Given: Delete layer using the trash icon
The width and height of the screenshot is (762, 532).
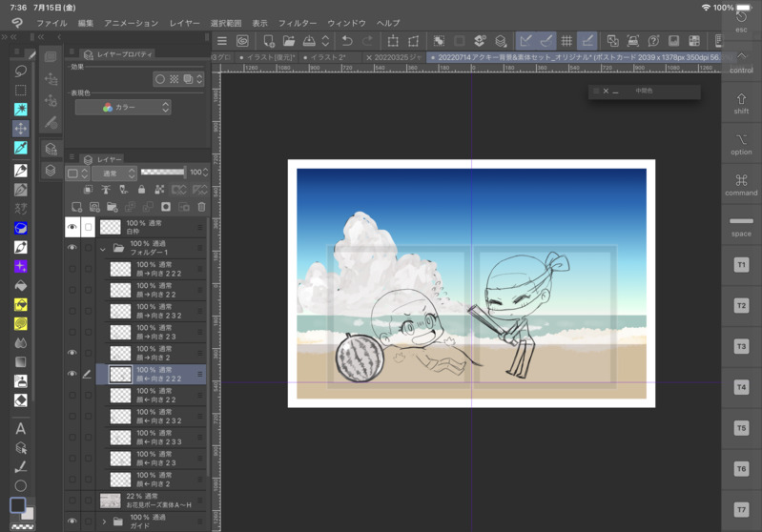Looking at the screenshot, I should [x=201, y=206].
